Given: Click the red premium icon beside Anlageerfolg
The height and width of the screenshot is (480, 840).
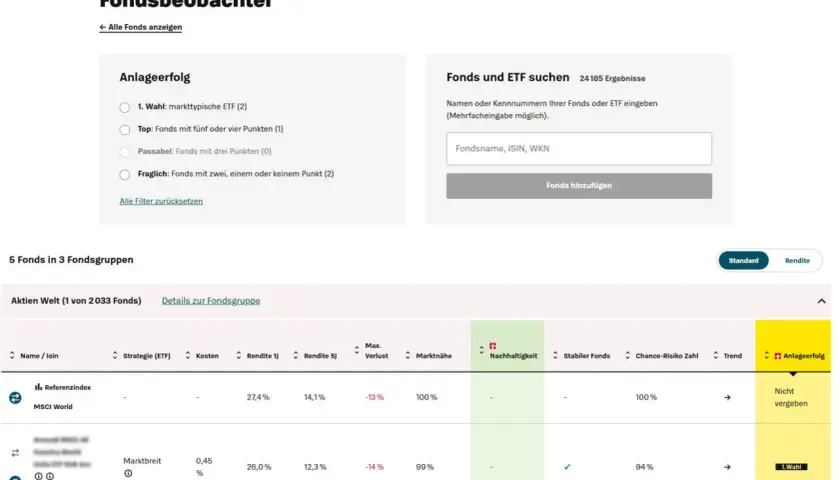Looking at the screenshot, I should (x=778, y=356).
